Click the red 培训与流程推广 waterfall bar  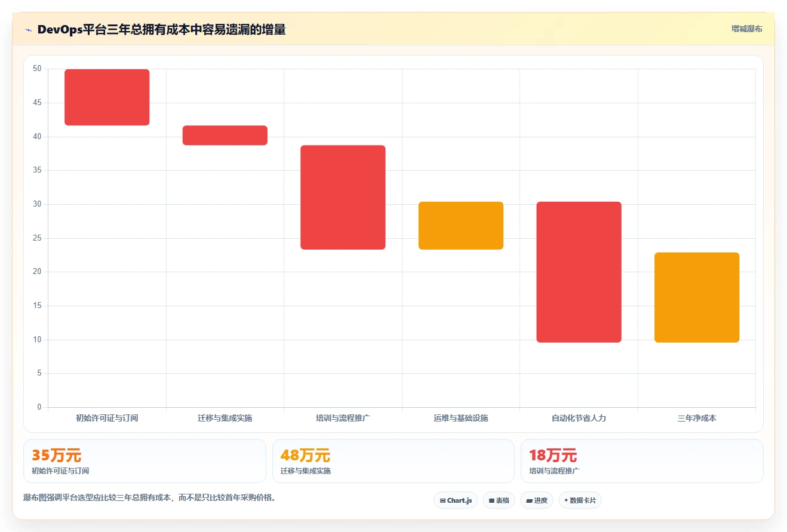[x=343, y=197]
